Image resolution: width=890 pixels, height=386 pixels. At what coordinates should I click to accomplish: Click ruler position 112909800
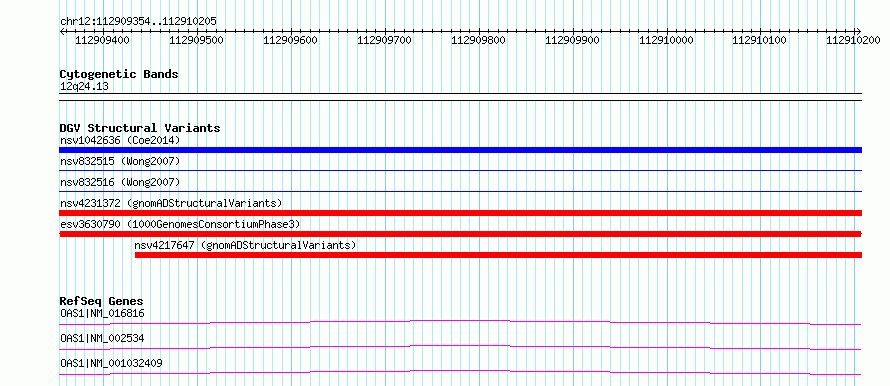(478, 40)
